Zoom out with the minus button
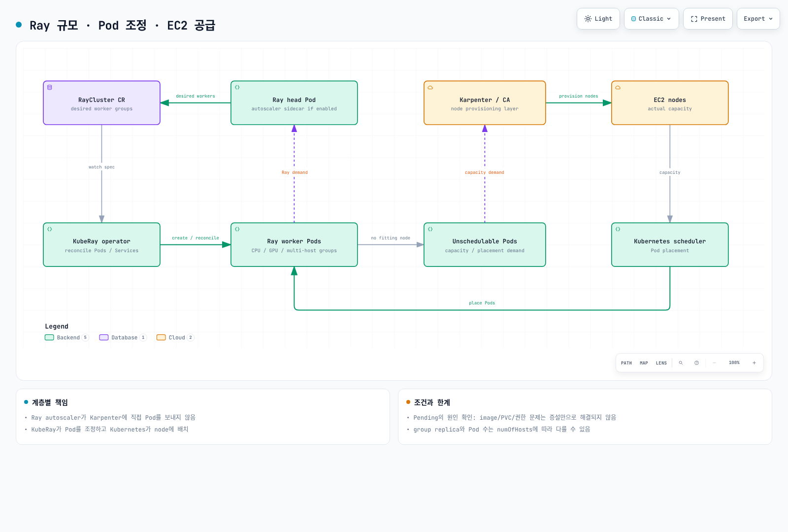 714,363
